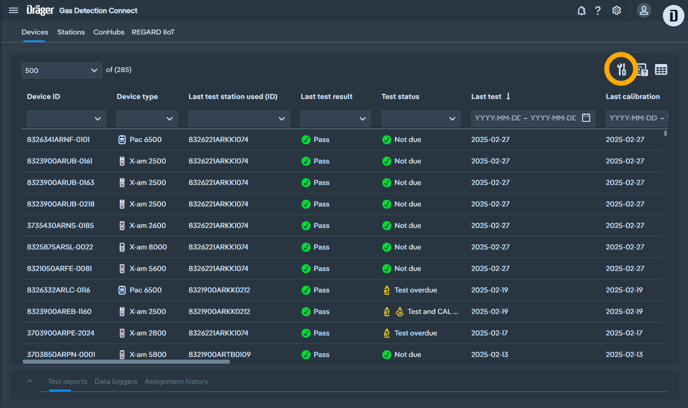
Task: Sort by Last calibration header
Action: (x=633, y=97)
